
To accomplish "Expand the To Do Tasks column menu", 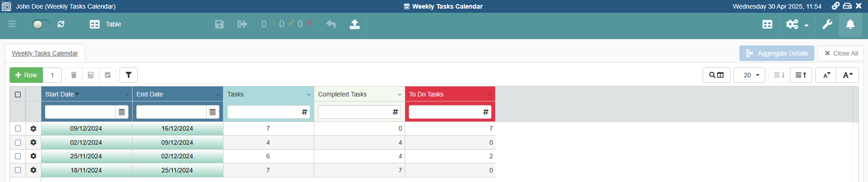I will click(490, 95).
